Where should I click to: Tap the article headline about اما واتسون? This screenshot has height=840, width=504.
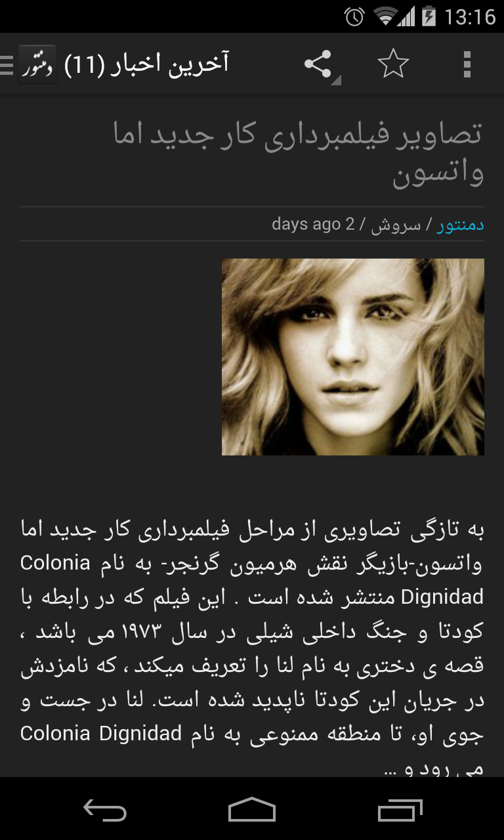(x=299, y=155)
